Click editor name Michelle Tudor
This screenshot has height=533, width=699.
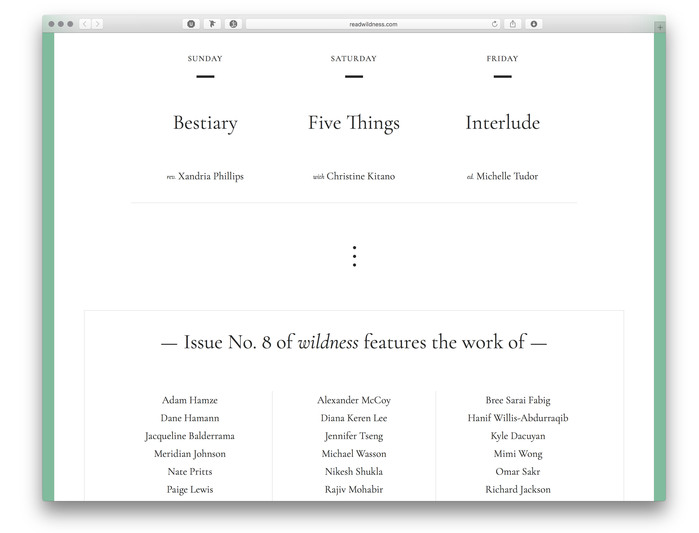[x=507, y=176]
